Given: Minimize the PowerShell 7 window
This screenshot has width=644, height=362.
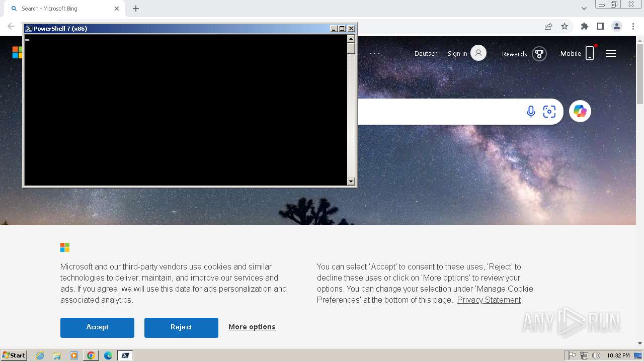Looking at the screenshot, I should coord(334,29).
